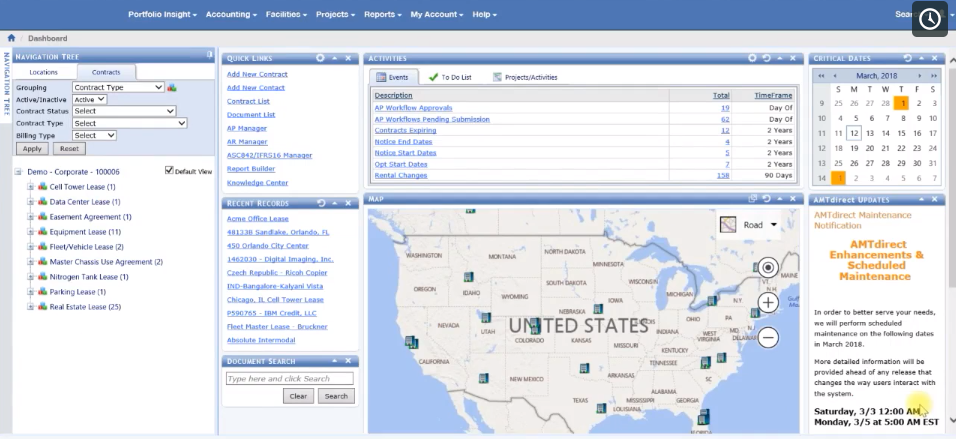The height and width of the screenshot is (439, 956).
Task: Open the Contract Status dropdown
Action: tap(124, 111)
